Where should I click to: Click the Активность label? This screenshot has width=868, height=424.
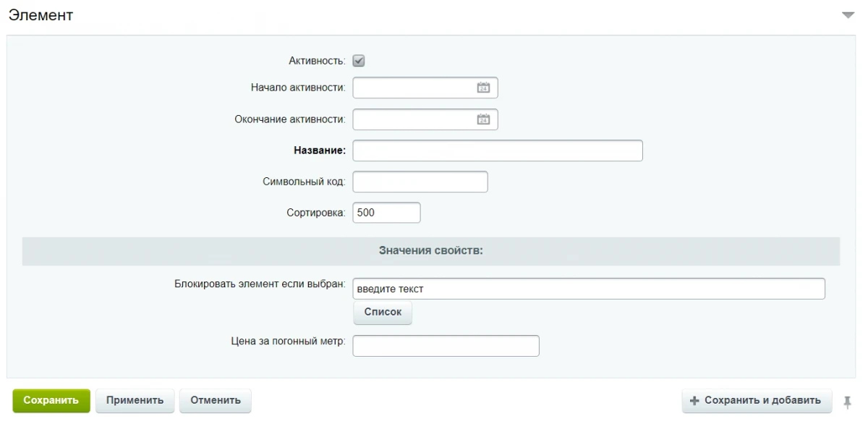click(317, 61)
